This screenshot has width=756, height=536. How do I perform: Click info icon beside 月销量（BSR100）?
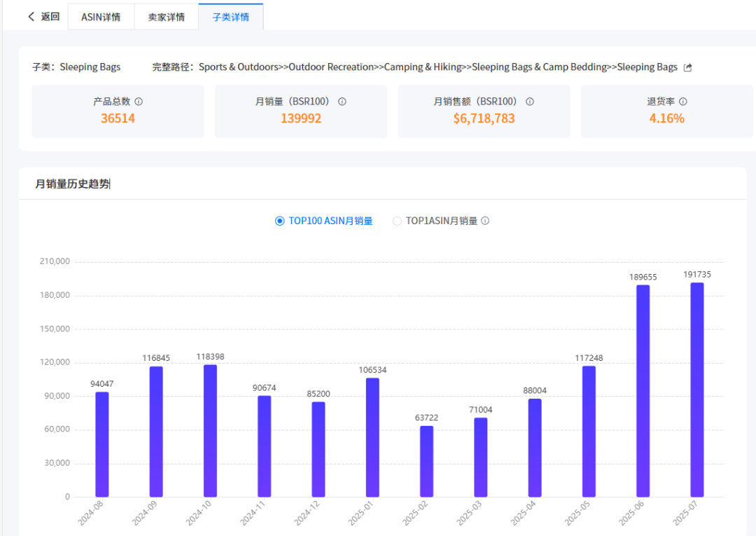pos(342,102)
